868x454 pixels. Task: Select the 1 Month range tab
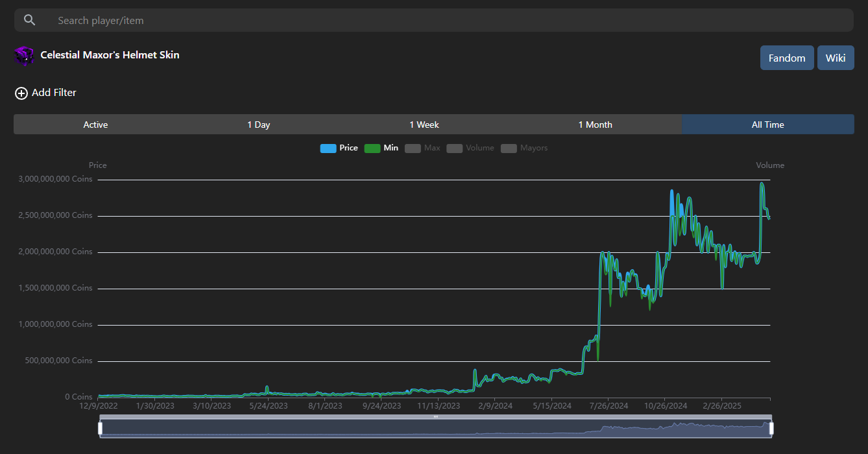tap(596, 125)
